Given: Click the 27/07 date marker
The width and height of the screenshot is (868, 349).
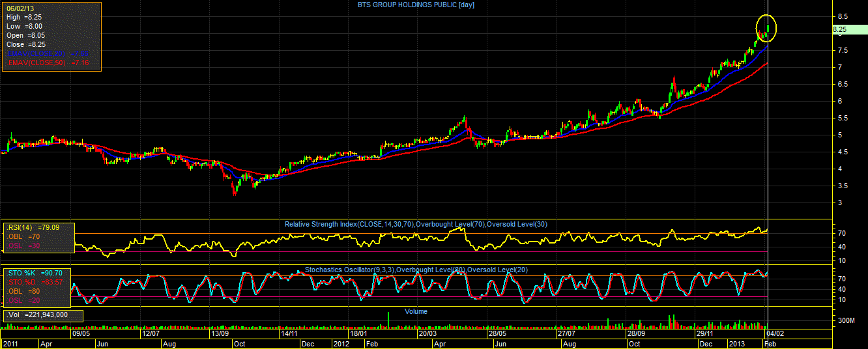Looking at the screenshot, I should click(x=566, y=333).
